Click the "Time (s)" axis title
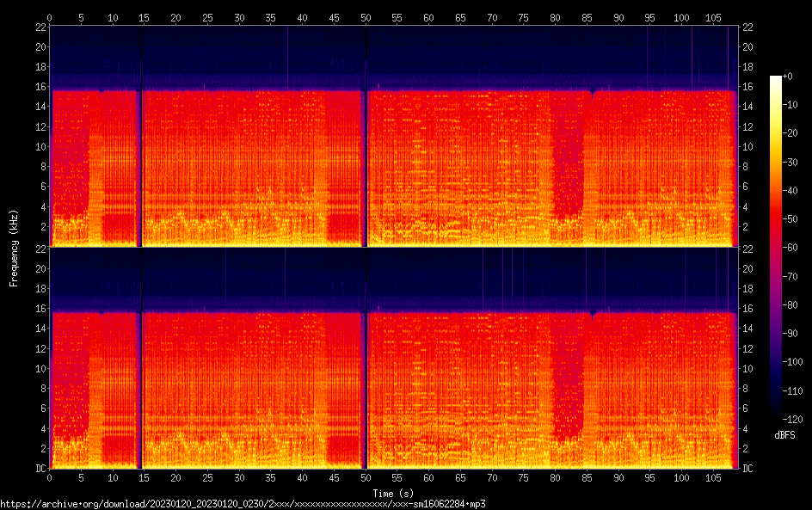The height and width of the screenshot is (510, 812). tap(393, 493)
